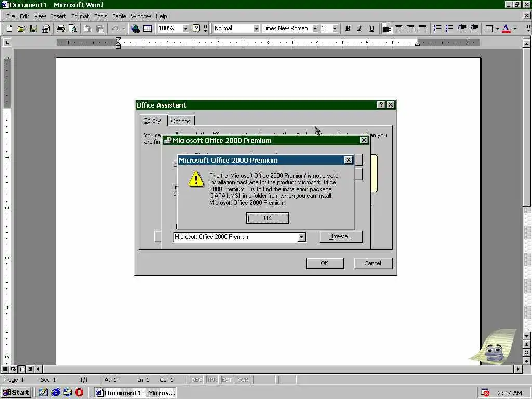The height and width of the screenshot is (399, 532).
Task: Open the Windows Start menu
Action: pyautogui.click(x=16, y=393)
